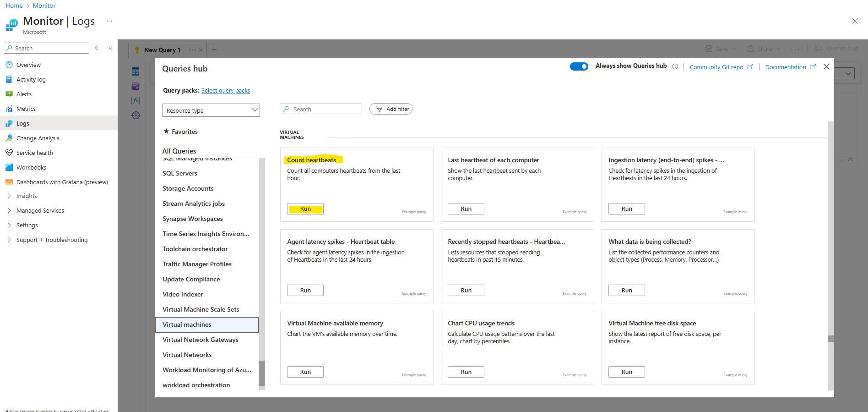Open more options ellipsis next to Monitor Logs title

(109, 21)
